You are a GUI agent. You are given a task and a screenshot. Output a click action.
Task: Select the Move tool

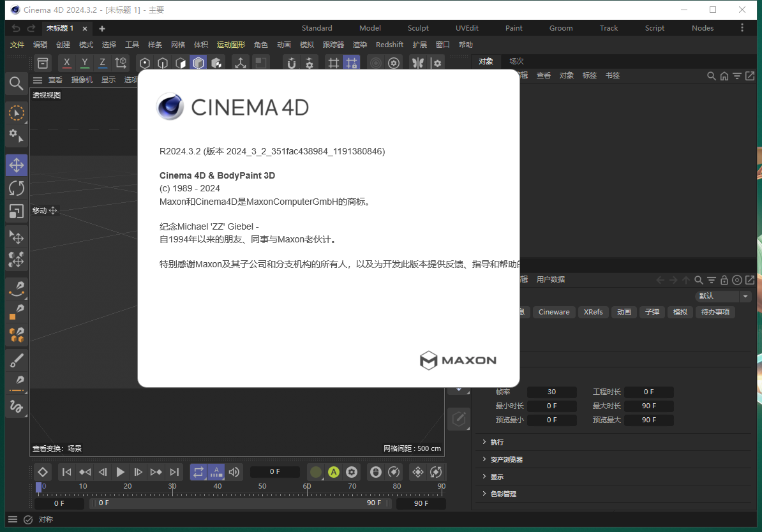(17, 165)
